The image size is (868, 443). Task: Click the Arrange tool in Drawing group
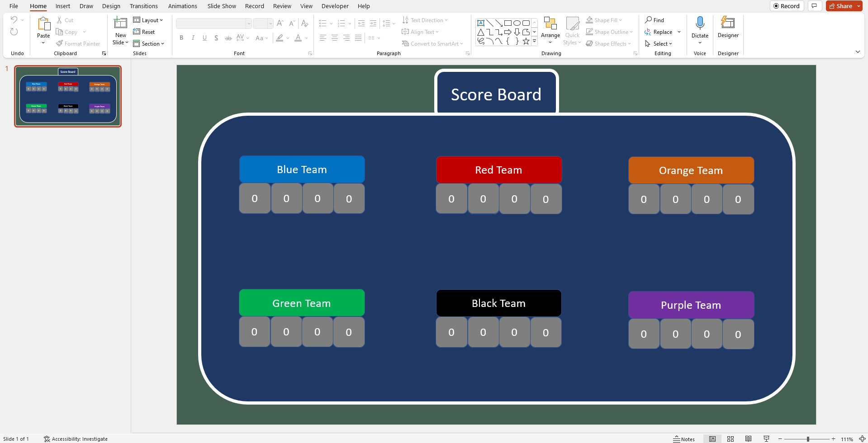tap(550, 28)
